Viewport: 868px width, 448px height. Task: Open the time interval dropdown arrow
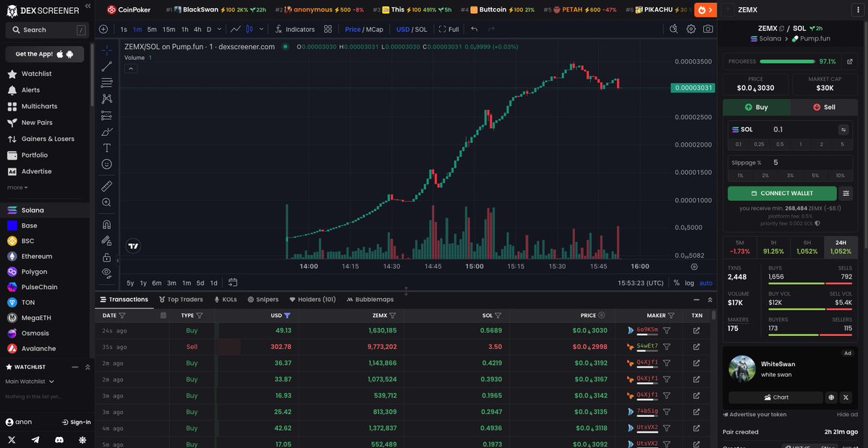pyautogui.click(x=219, y=29)
